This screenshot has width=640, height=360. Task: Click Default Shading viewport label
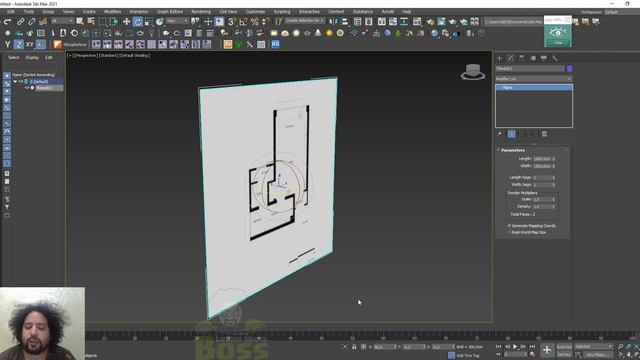coord(135,56)
